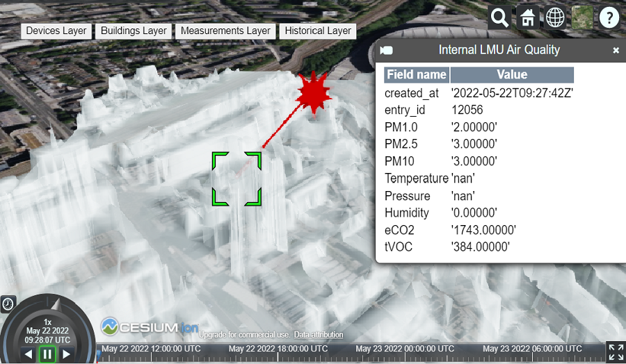
Task: Click the green selection indicator on map
Action: point(236,179)
